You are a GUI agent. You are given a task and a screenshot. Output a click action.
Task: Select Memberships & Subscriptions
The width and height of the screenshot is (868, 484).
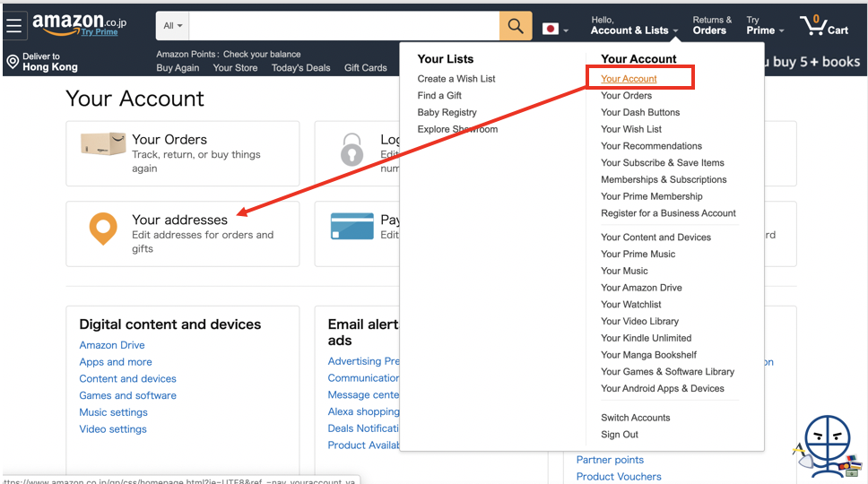(x=664, y=180)
